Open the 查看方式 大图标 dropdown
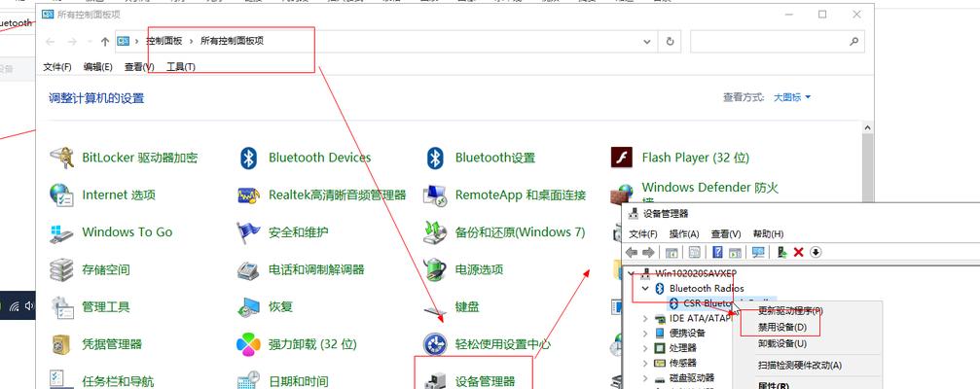Viewport: 980px width, 389px height. (x=792, y=97)
